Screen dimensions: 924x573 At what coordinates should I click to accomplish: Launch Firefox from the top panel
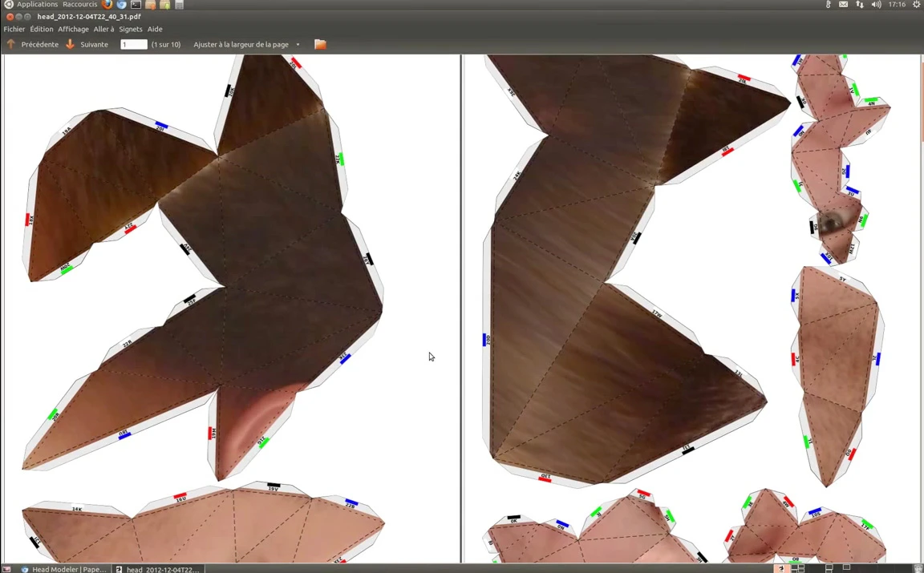107,4
